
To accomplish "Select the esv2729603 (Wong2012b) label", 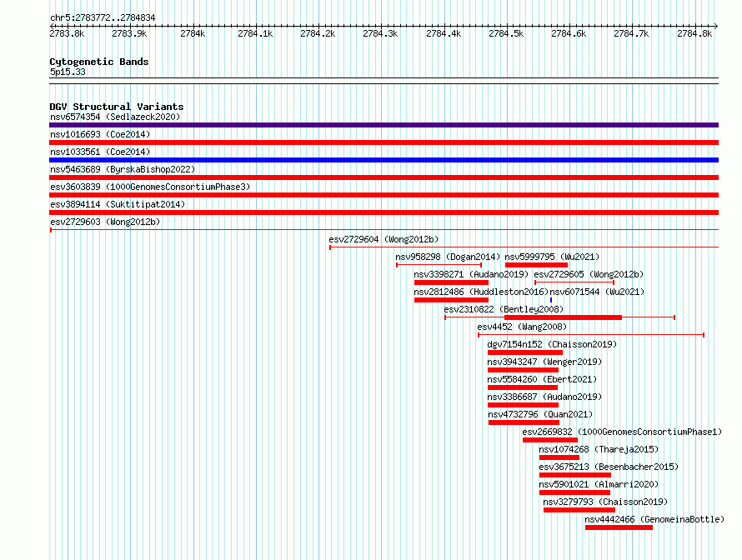I will click(105, 222).
